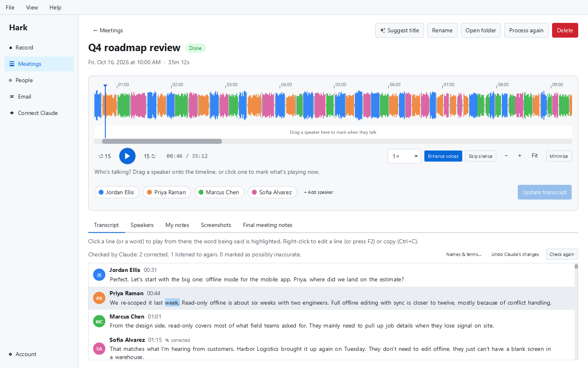The height and width of the screenshot is (368, 588).
Task: Switch to the Screenshots tab
Action: pos(216,225)
